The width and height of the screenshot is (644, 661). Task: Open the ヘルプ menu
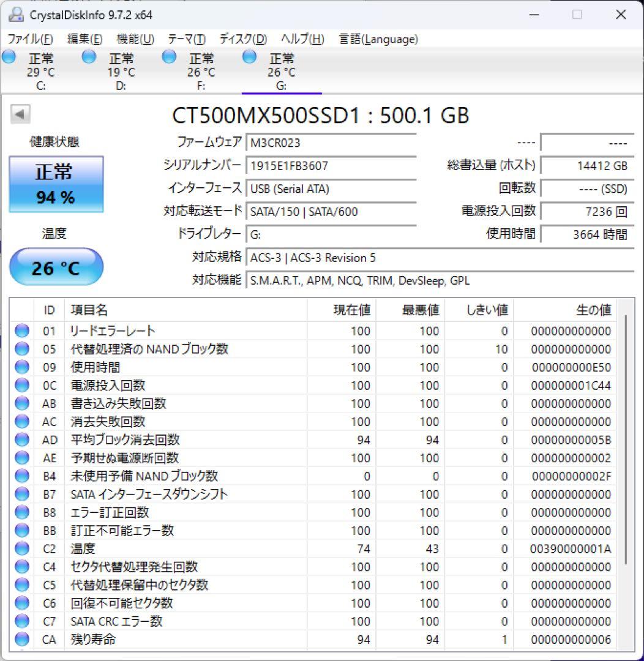(301, 39)
